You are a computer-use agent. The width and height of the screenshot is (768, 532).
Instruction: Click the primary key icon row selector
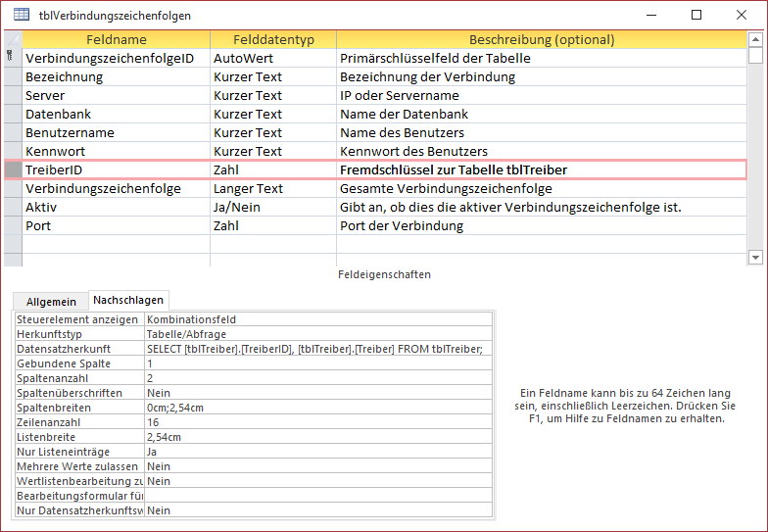point(13,58)
